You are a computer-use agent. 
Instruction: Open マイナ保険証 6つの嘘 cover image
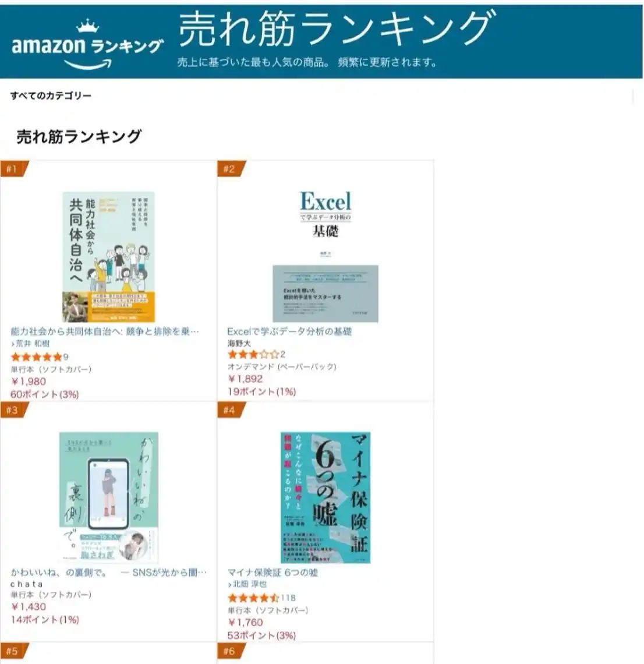click(325, 497)
